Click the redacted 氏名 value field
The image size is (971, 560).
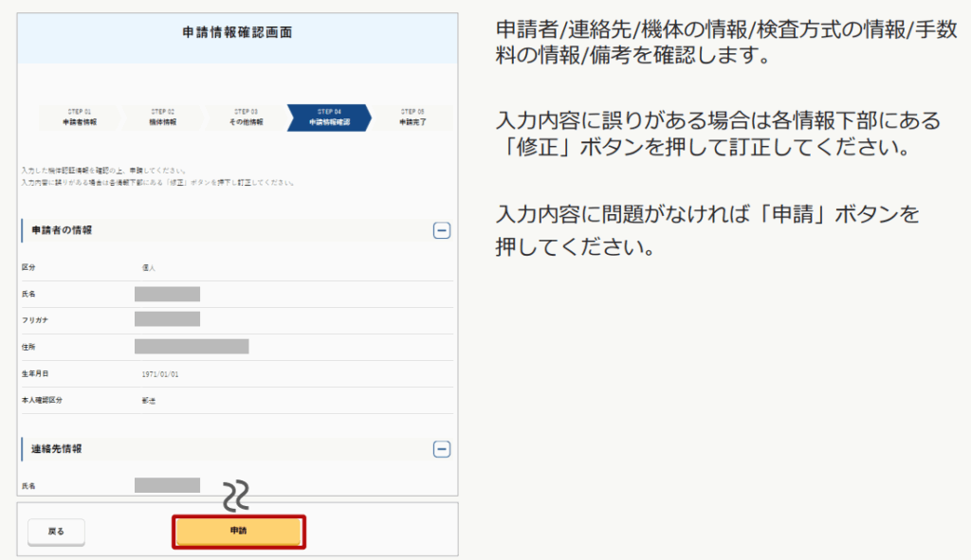[x=167, y=295]
